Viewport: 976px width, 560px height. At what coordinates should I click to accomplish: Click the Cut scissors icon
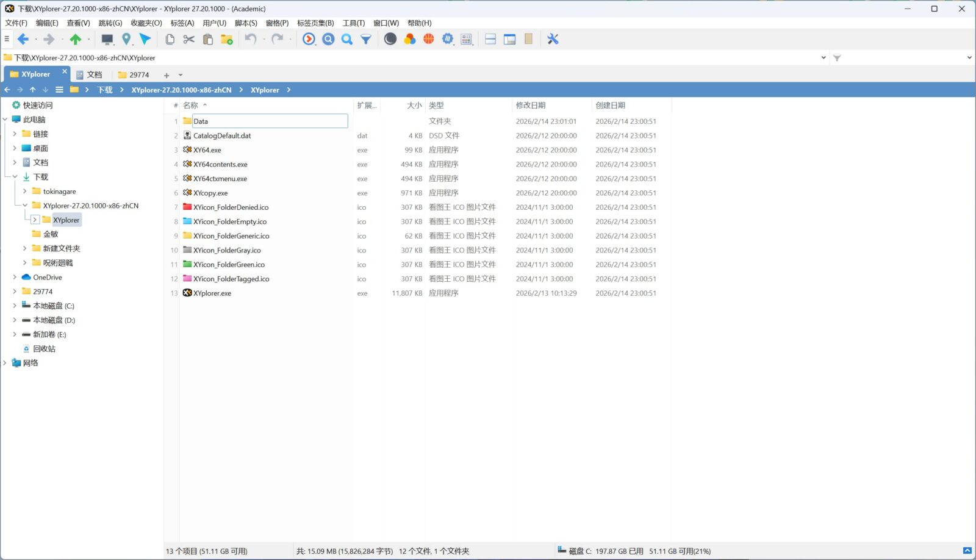[189, 39]
